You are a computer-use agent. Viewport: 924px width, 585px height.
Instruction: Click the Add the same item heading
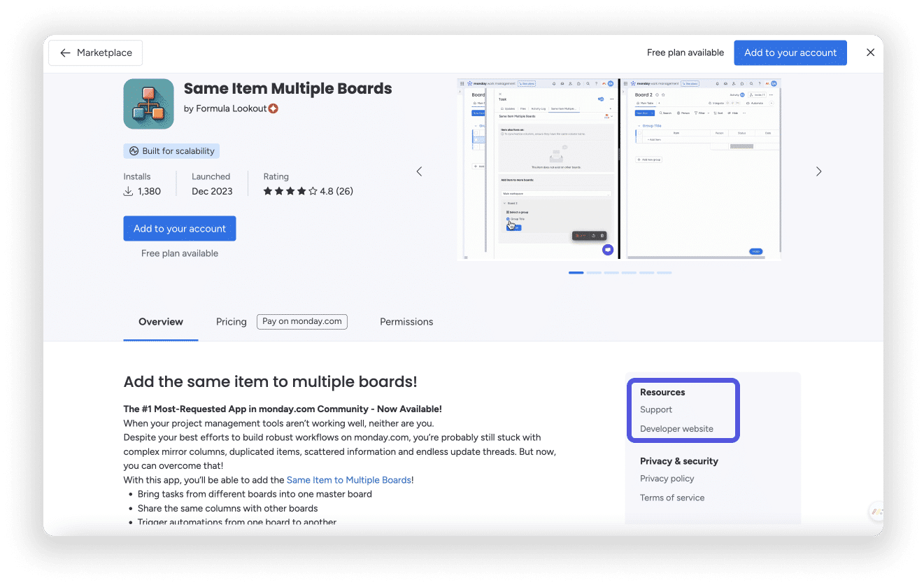coord(270,382)
